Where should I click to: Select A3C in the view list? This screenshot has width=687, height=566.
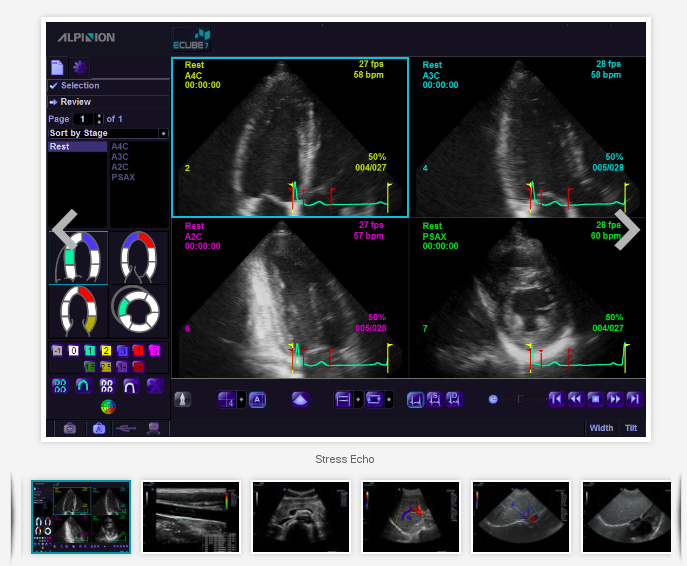point(120,157)
